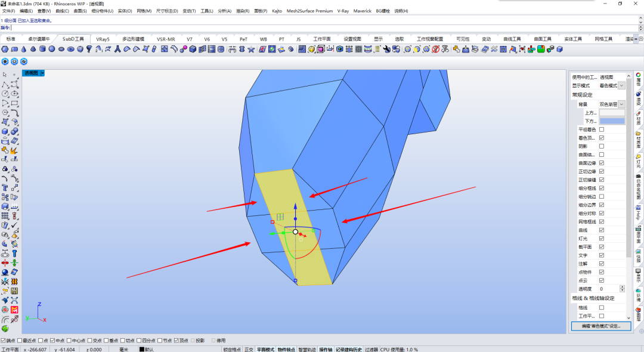
Task: Toggle 正交 ortho mode in status bar
Action: click(249, 350)
